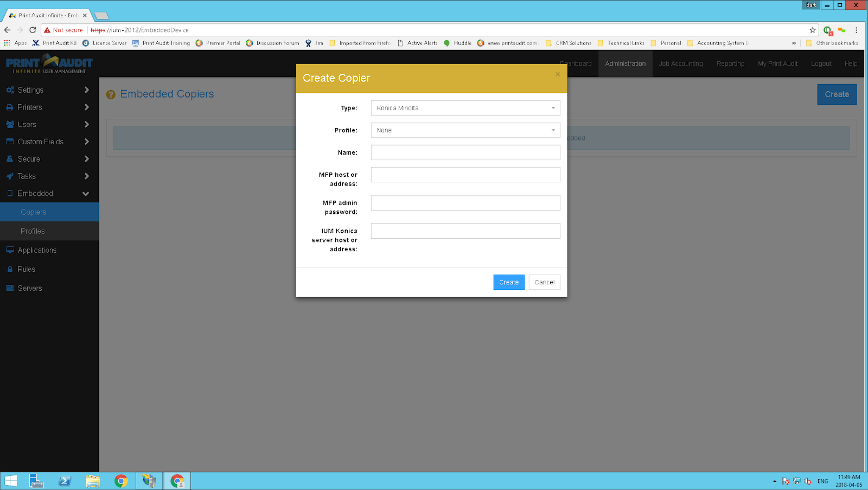The height and width of the screenshot is (490, 868).
Task: Open the License Server bookmark
Action: pos(104,43)
